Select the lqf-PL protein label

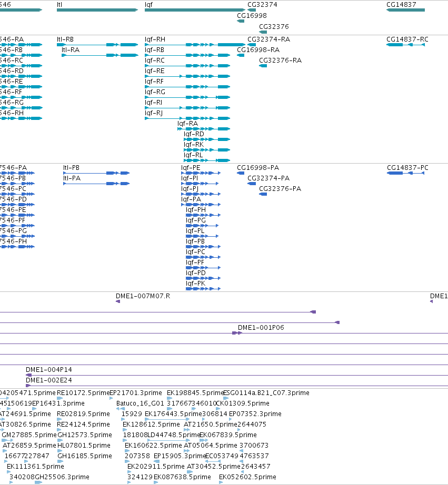[195, 231]
